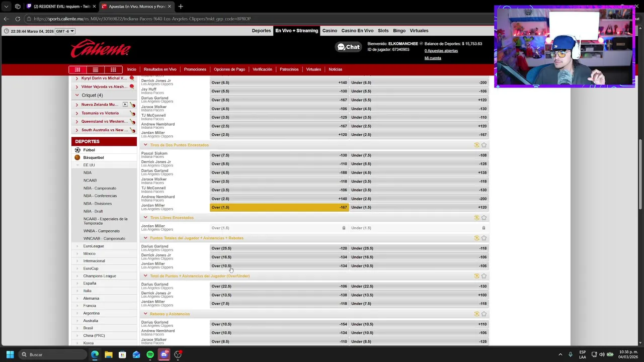Favorite star for Total de Puntos + Asistencias
The height and width of the screenshot is (362, 644).
(x=484, y=276)
